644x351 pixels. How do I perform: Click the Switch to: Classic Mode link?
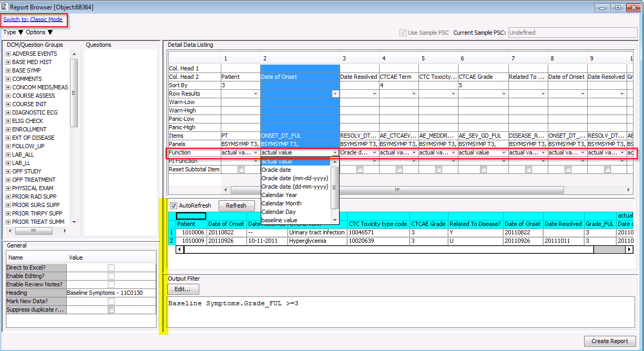(33, 19)
